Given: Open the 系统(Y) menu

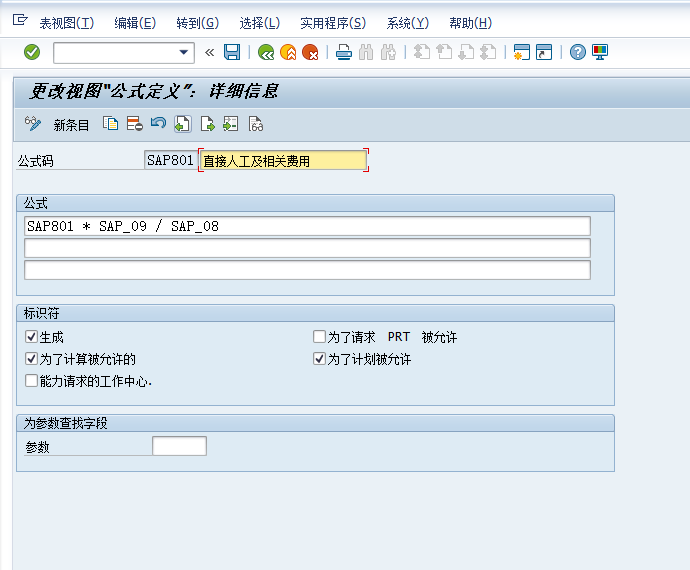Looking at the screenshot, I should point(407,23).
